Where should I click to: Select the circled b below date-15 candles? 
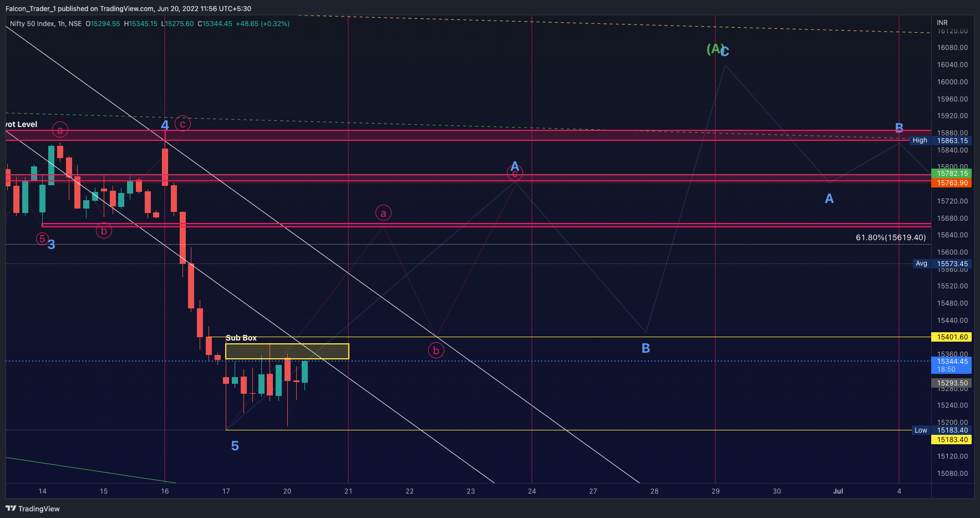104,231
